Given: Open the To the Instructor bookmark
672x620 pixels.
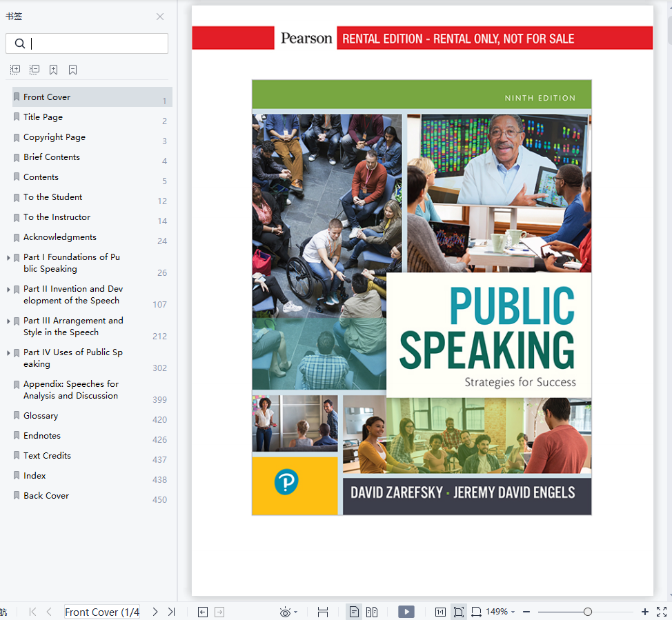Looking at the screenshot, I should click(x=92, y=217).
